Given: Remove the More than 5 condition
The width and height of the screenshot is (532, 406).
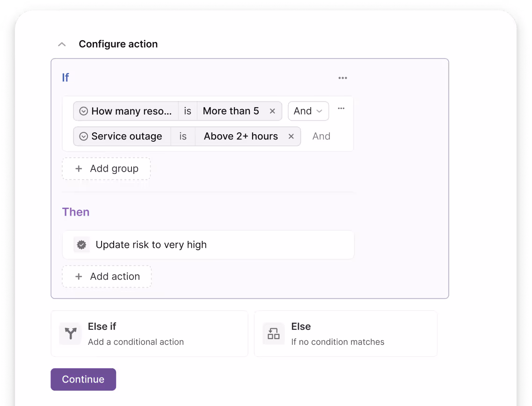Looking at the screenshot, I should 272,111.
